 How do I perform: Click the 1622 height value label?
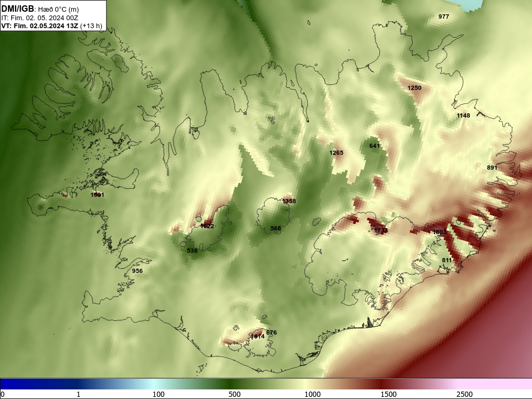click(x=207, y=226)
